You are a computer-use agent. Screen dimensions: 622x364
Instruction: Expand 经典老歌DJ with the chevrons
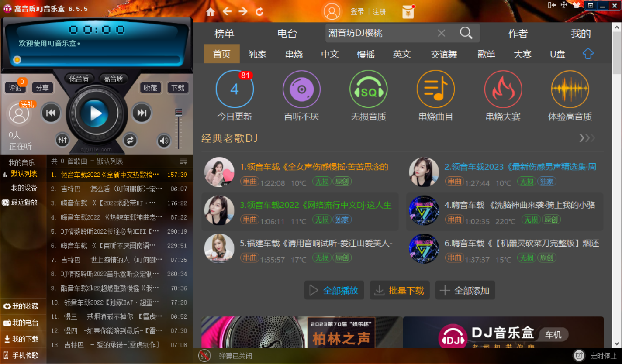[x=587, y=138]
